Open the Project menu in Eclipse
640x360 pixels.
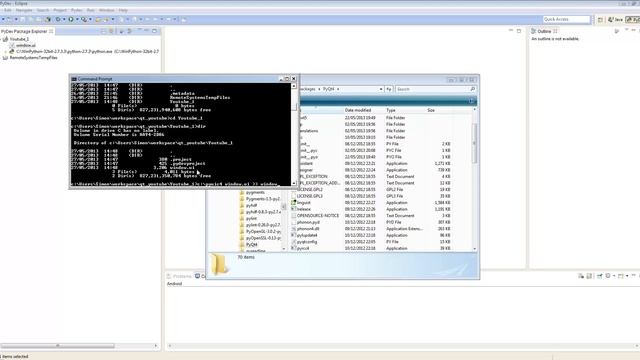(x=60, y=10)
